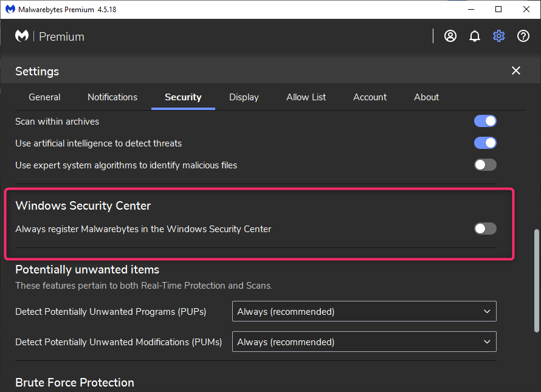Close the Settings panel with X
Screen dimensions: 541x392
[x=516, y=70]
